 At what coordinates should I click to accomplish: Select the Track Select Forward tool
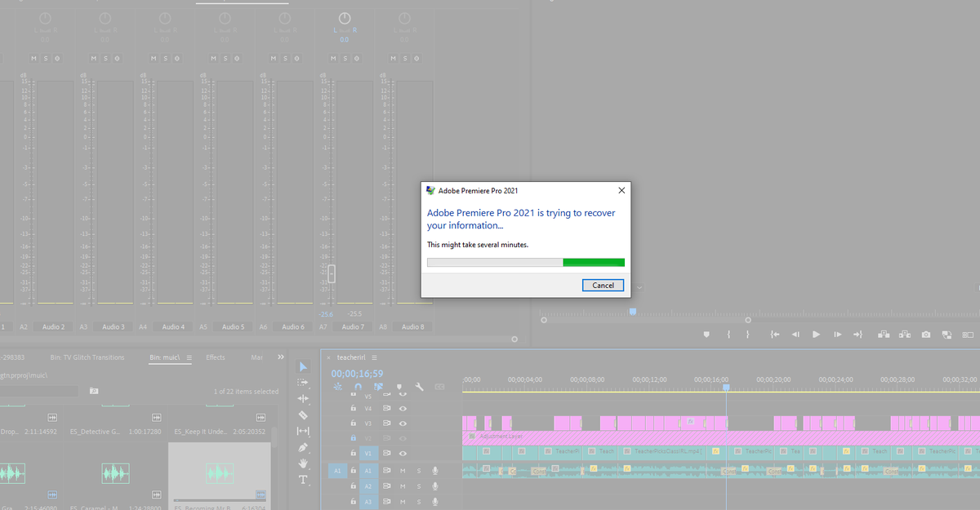pos(303,382)
